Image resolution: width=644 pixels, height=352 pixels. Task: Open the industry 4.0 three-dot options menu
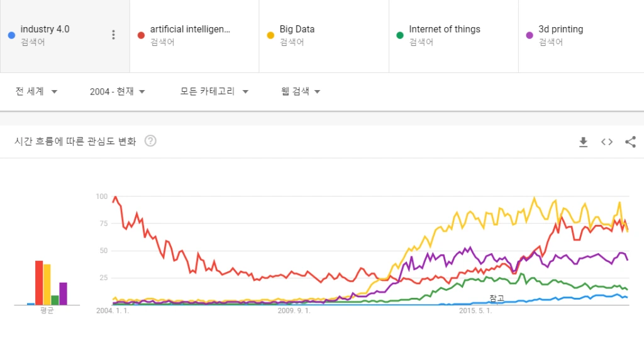pyautogui.click(x=113, y=35)
